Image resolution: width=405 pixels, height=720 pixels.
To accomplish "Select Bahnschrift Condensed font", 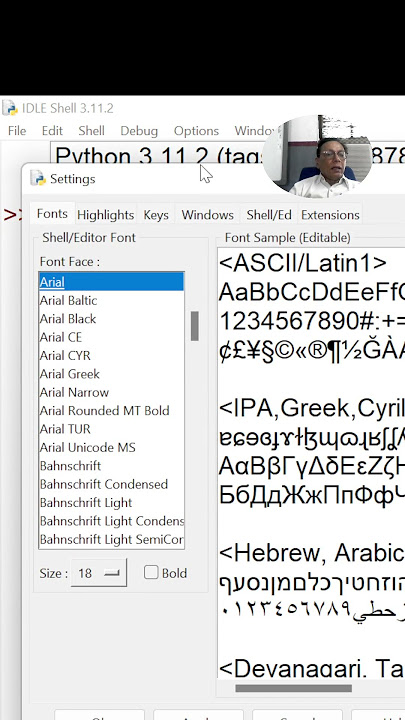I will click(x=112, y=484).
